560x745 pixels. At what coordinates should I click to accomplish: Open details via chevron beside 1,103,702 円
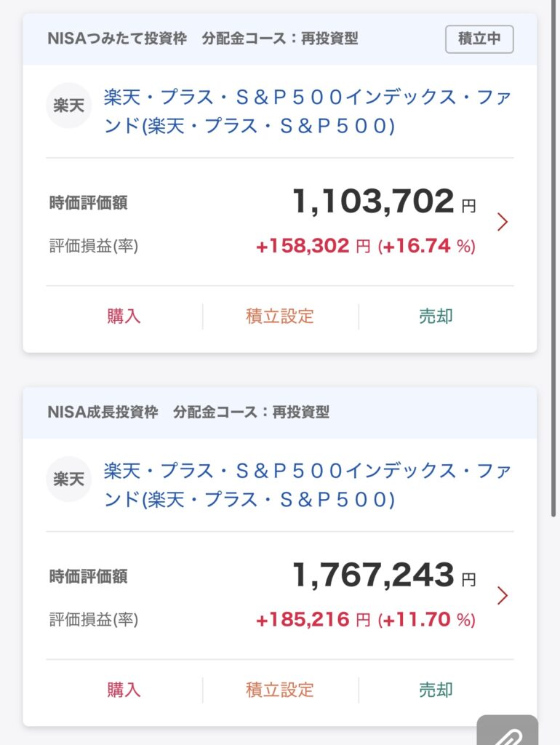point(502,222)
